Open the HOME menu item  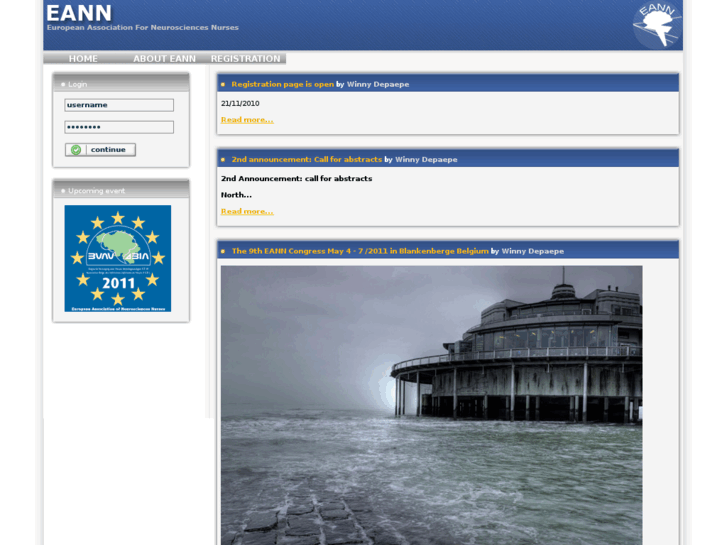tap(83, 59)
